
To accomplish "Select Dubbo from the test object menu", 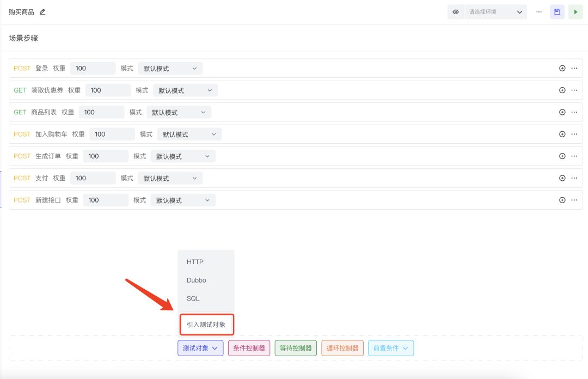I will pyautogui.click(x=206, y=280).
